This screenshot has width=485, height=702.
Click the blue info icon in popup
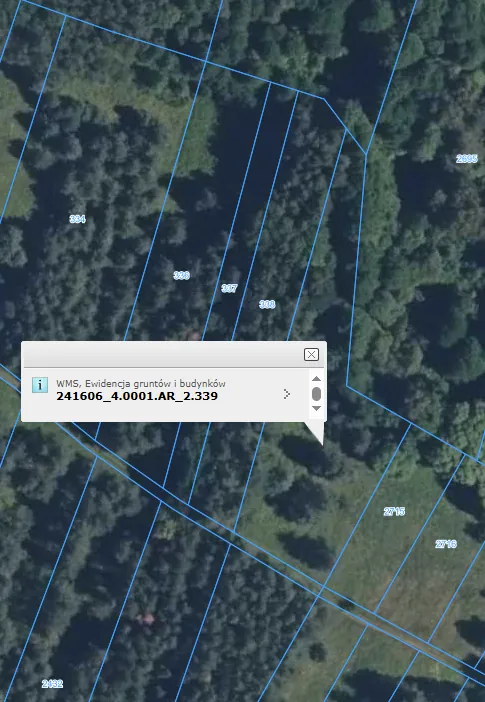coord(40,385)
